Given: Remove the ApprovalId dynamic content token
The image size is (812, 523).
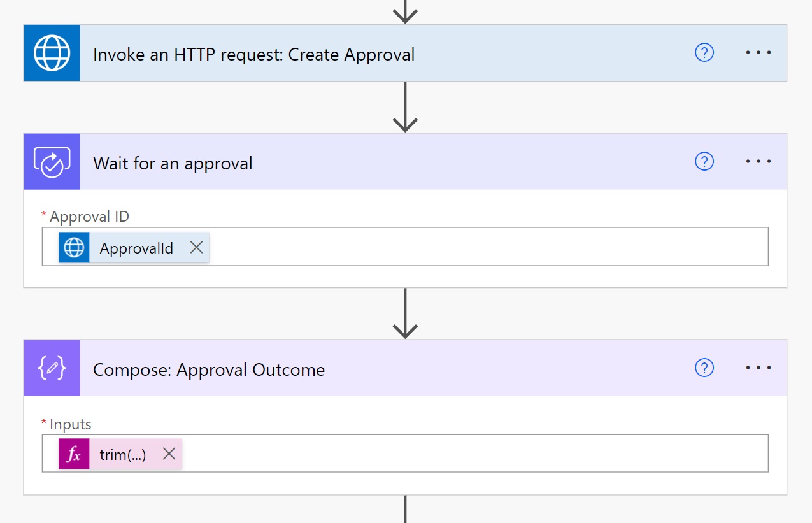Looking at the screenshot, I should click(196, 247).
